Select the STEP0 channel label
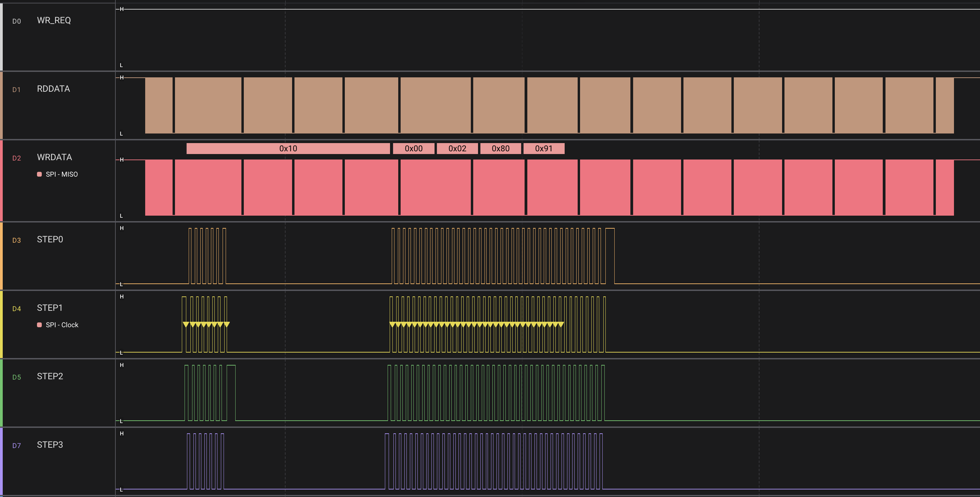980x497 pixels. click(x=50, y=240)
